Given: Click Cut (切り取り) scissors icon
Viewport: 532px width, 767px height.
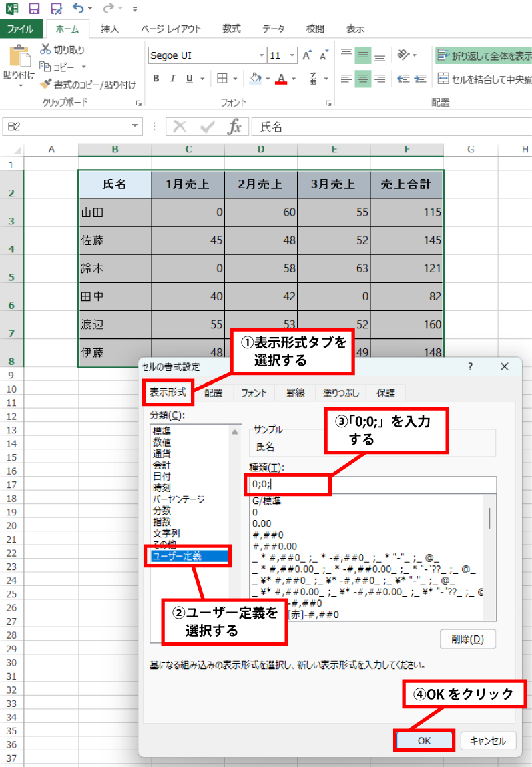Looking at the screenshot, I should pos(45,49).
